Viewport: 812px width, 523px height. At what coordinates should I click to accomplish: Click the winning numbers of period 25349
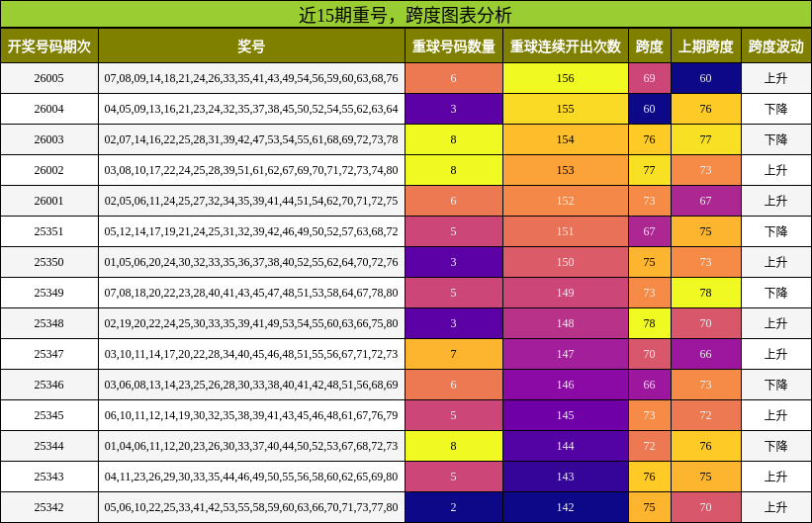click(x=251, y=293)
